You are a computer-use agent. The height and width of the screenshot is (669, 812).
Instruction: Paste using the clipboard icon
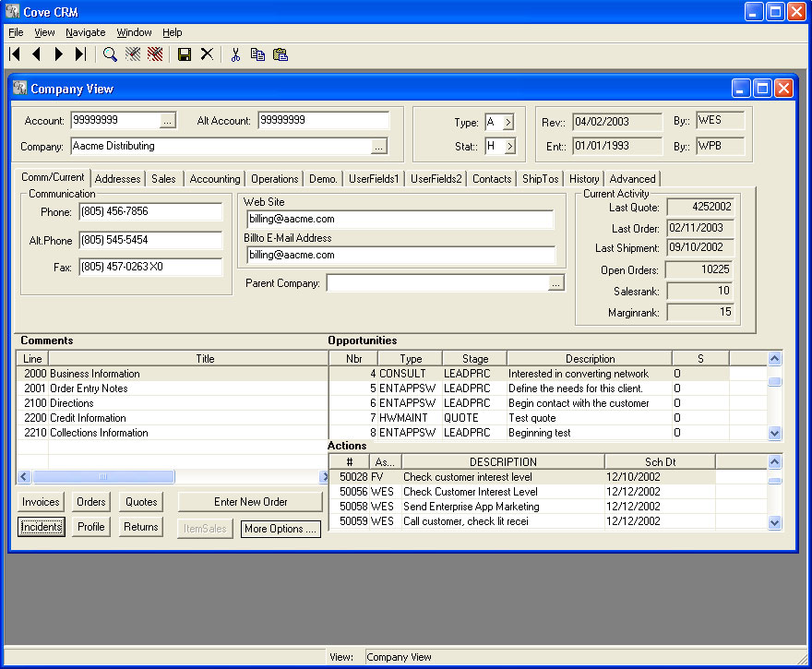click(281, 54)
